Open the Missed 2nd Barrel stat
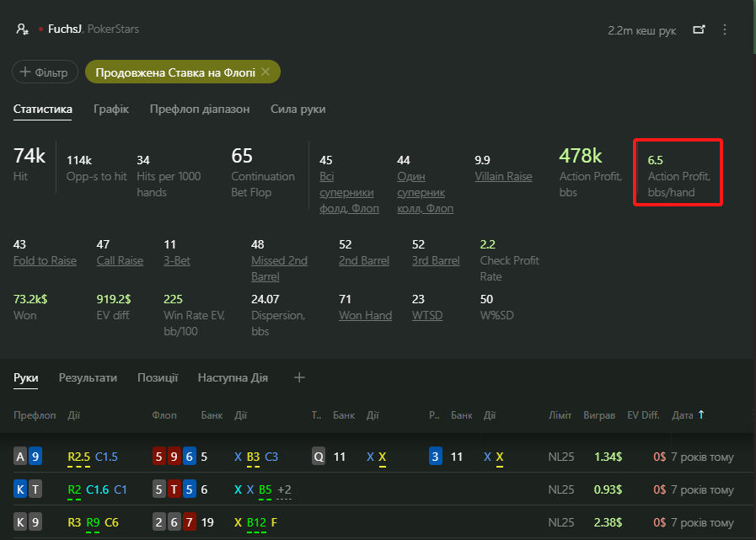 (x=279, y=269)
